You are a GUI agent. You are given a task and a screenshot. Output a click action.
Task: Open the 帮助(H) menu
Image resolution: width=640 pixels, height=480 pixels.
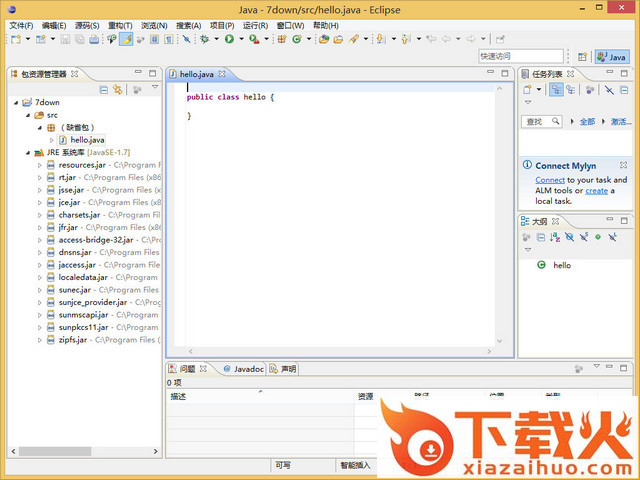(326, 26)
